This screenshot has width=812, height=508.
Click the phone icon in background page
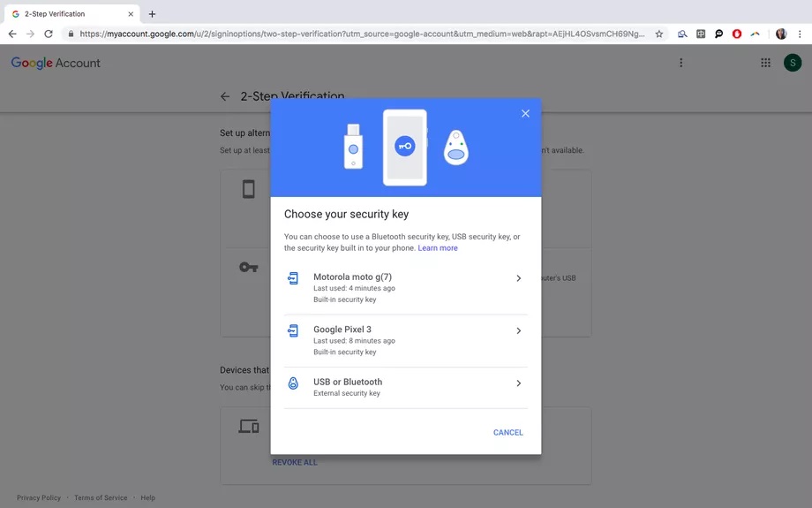[x=249, y=189]
